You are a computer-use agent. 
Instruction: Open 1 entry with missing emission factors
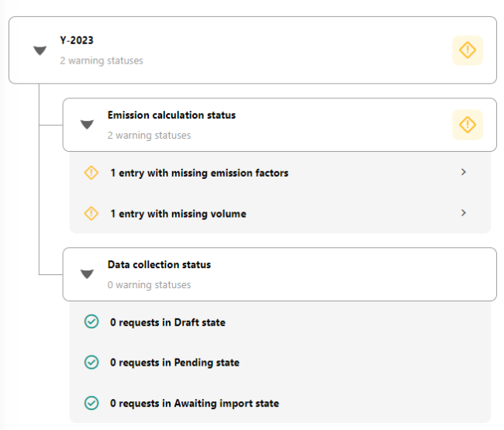click(x=199, y=173)
